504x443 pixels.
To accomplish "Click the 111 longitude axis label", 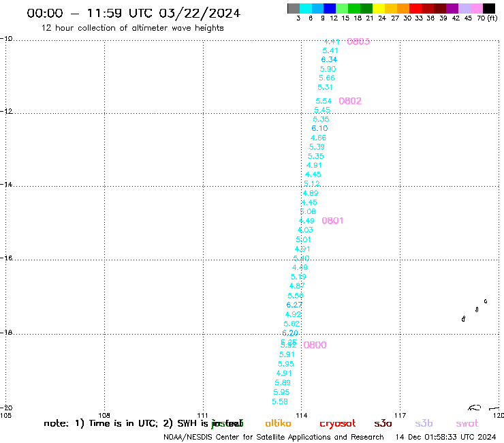I will [x=202, y=415].
